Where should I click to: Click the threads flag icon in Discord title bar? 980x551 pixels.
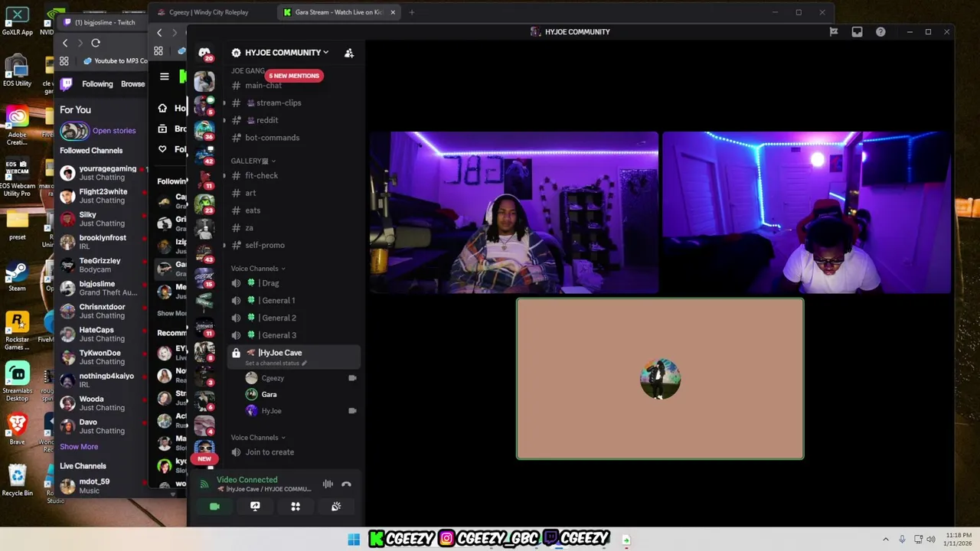(x=834, y=31)
